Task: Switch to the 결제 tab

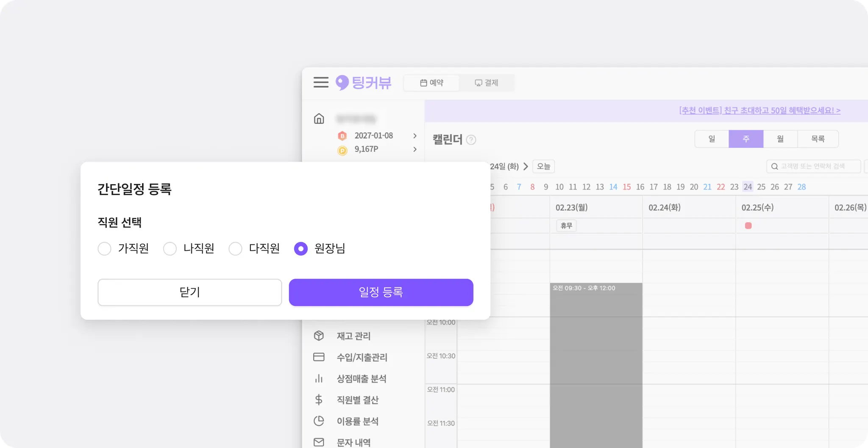Action: point(487,83)
